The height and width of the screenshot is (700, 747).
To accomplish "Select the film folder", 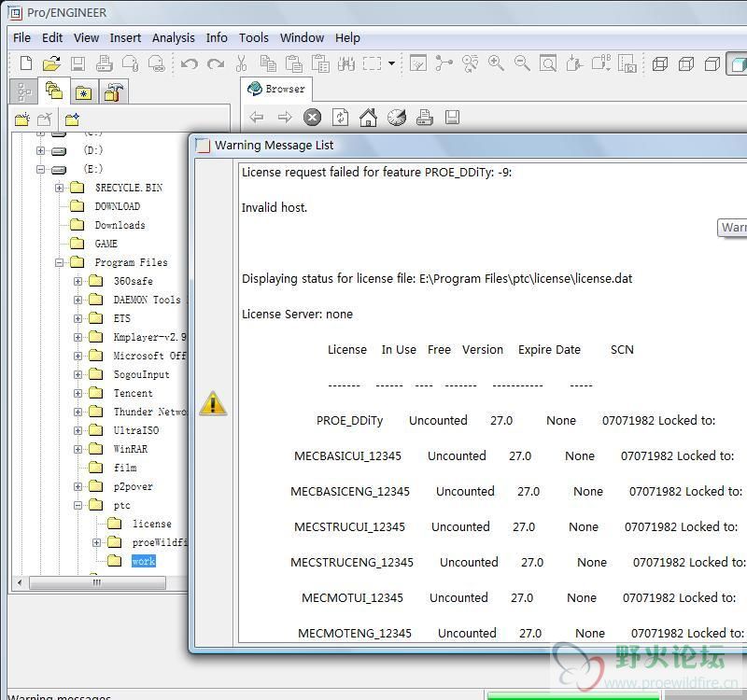I will 125,468.
